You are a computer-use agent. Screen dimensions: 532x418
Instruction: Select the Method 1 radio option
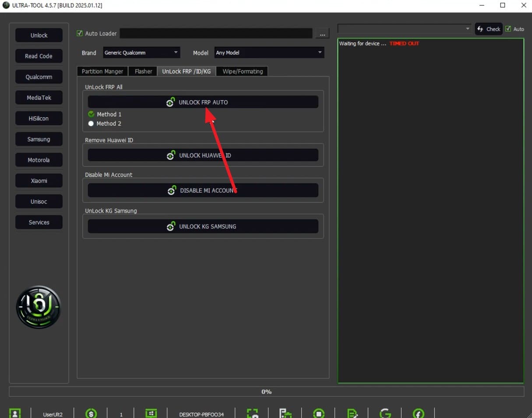click(x=105, y=114)
